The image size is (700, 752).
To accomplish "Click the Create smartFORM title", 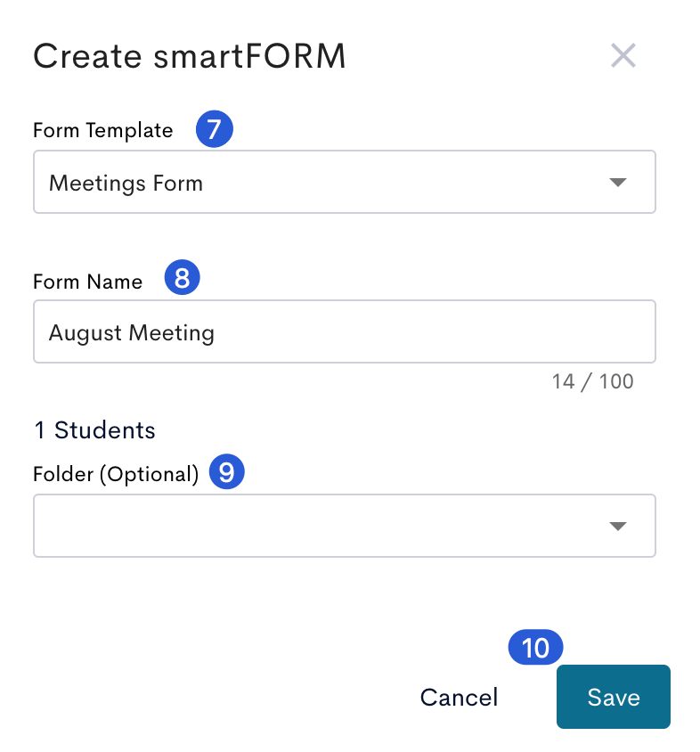I will pos(190,56).
